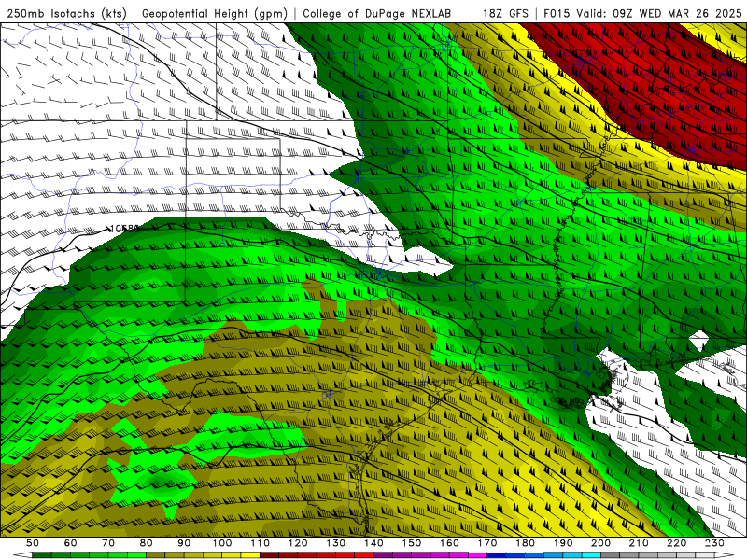
Task: Click the 170 value on the color scale
Action: (x=486, y=543)
